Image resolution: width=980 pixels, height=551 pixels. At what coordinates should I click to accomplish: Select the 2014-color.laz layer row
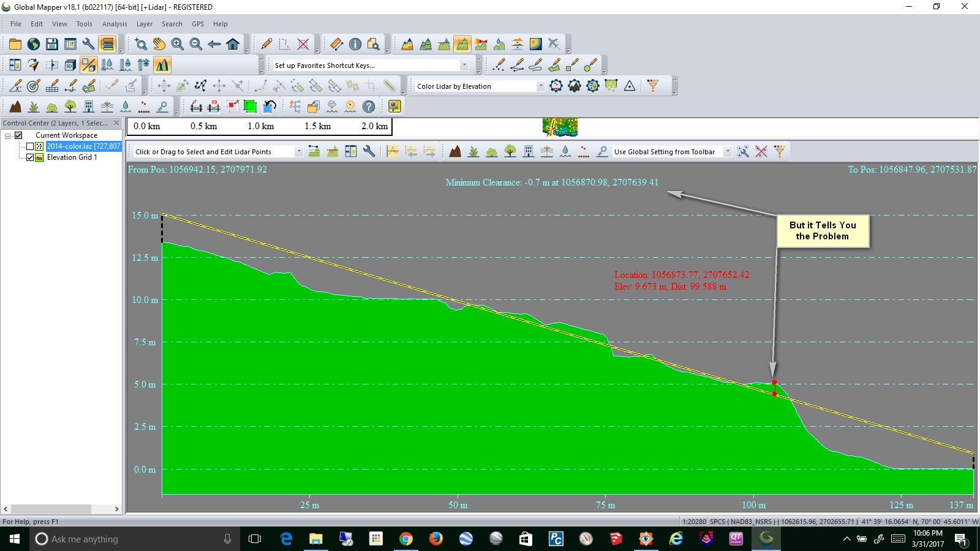[x=84, y=146]
